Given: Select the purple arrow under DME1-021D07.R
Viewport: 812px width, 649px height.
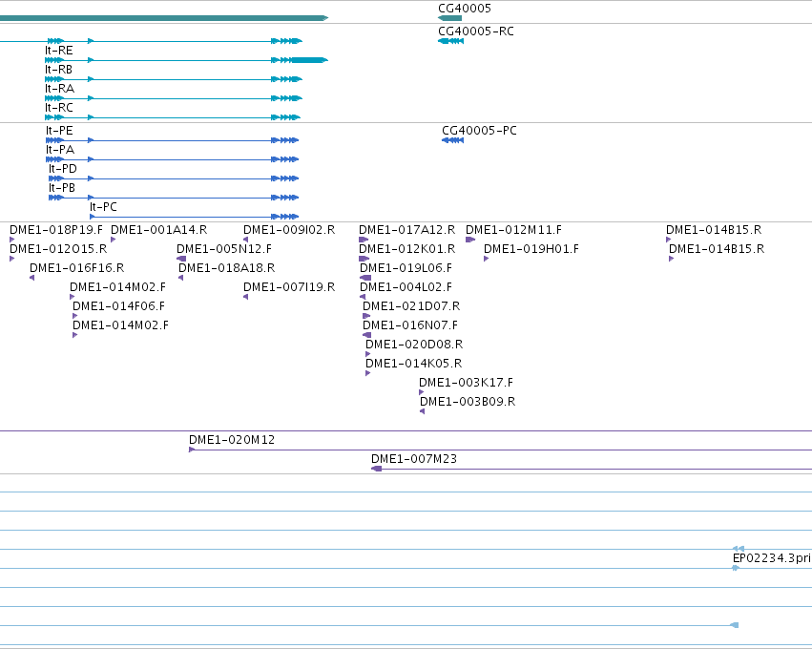Looking at the screenshot, I should (x=366, y=316).
